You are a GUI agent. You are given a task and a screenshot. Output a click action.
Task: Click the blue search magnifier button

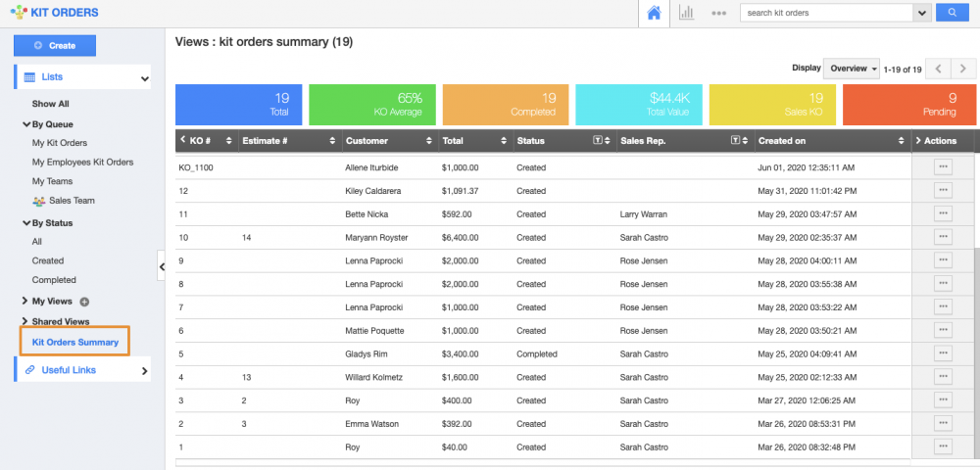click(950, 13)
